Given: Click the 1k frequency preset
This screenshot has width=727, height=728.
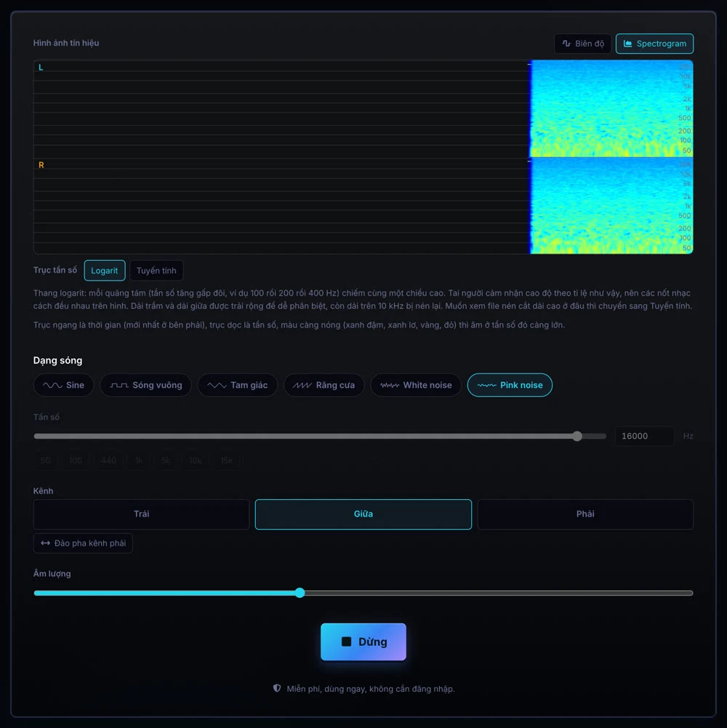Looking at the screenshot, I should [139, 461].
